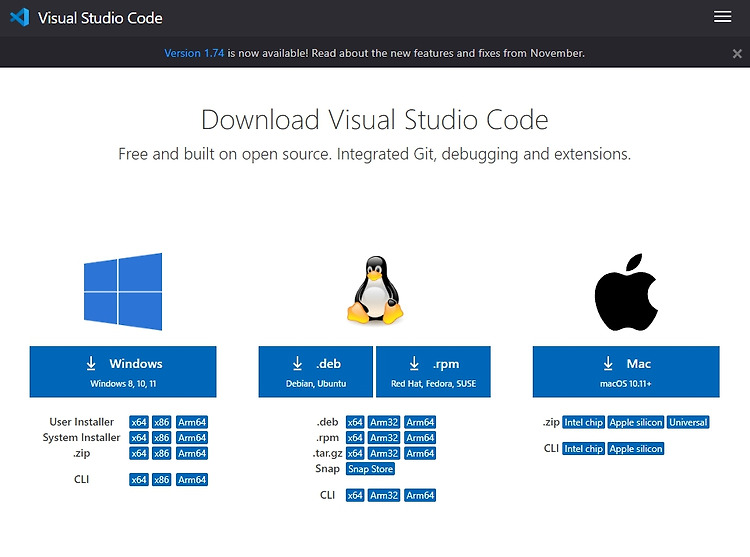Click the Visual Studio Code title text

point(100,18)
